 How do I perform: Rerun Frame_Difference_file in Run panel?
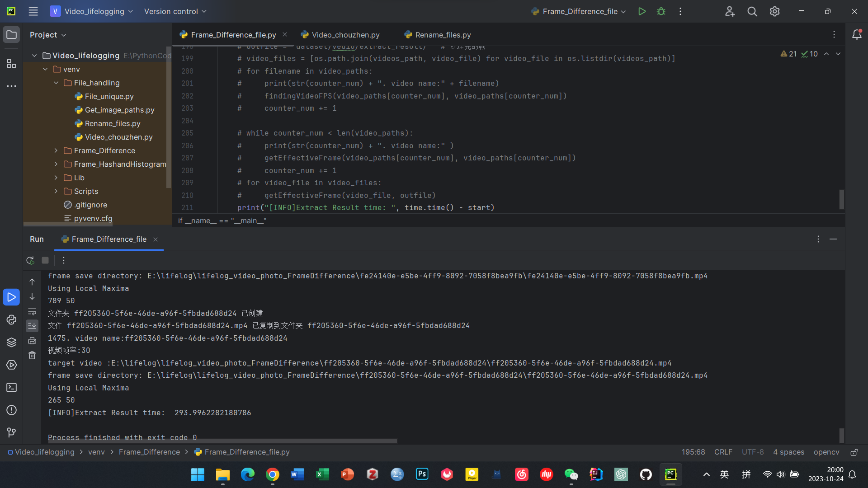coord(30,260)
